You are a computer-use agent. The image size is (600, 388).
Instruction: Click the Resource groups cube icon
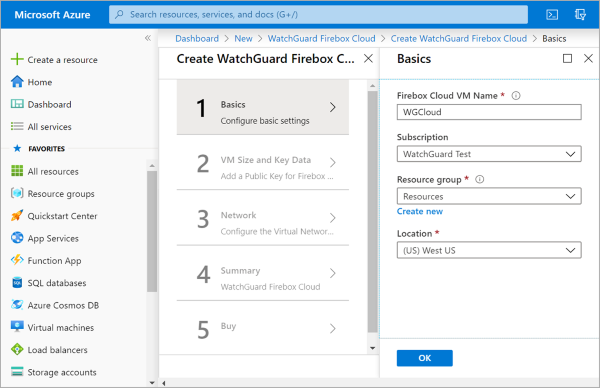point(17,193)
